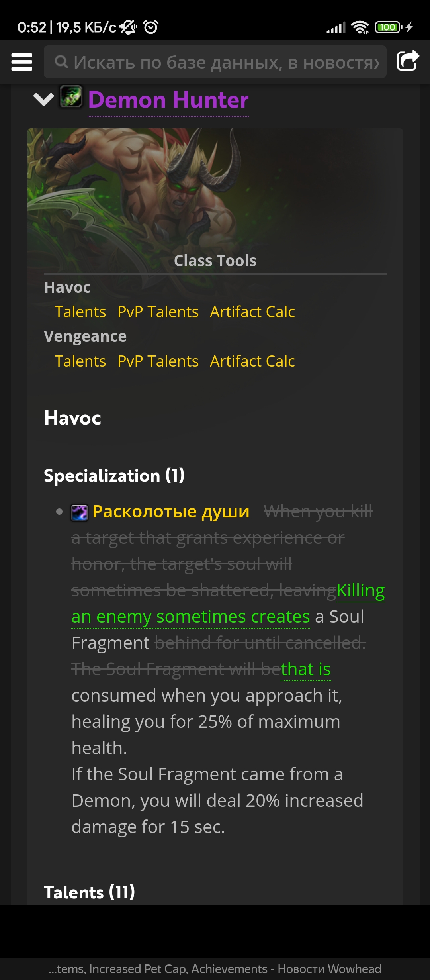
Task: Tap the alarm clock status icon
Action: pos(151,27)
